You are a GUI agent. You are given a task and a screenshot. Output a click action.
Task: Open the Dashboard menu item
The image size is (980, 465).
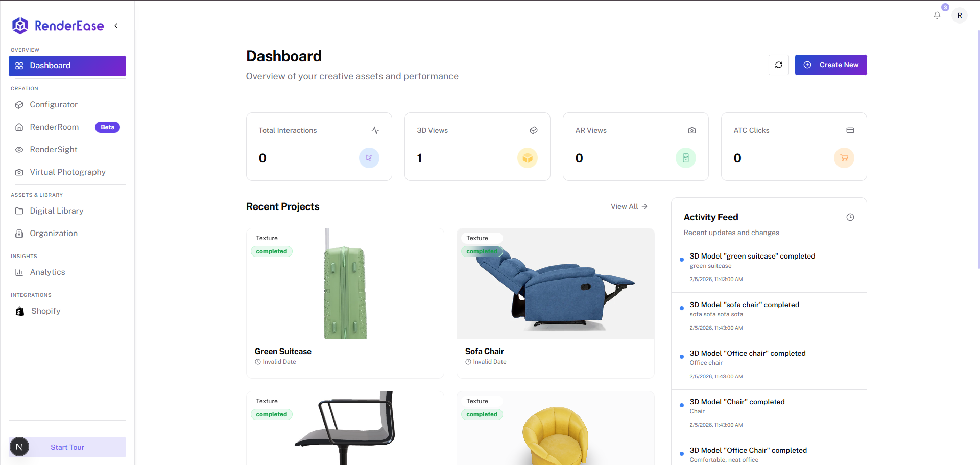(67, 66)
